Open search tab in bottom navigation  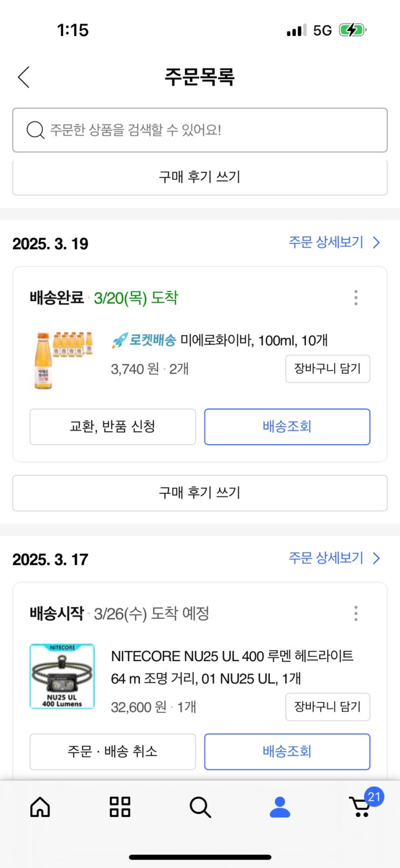pyautogui.click(x=200, y=807)
